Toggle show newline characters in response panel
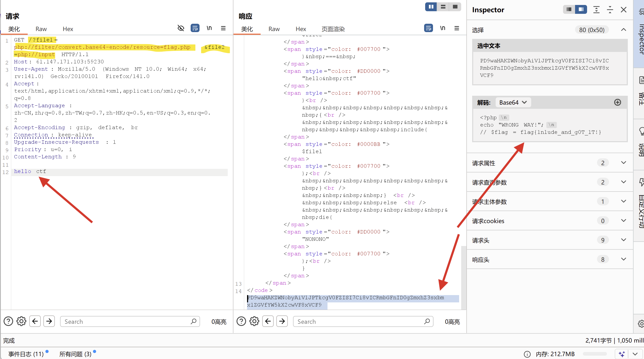 pos(442,28)
